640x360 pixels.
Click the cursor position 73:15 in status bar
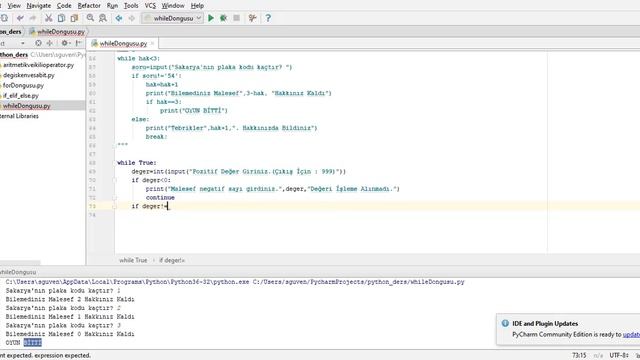tap(579, 356)
